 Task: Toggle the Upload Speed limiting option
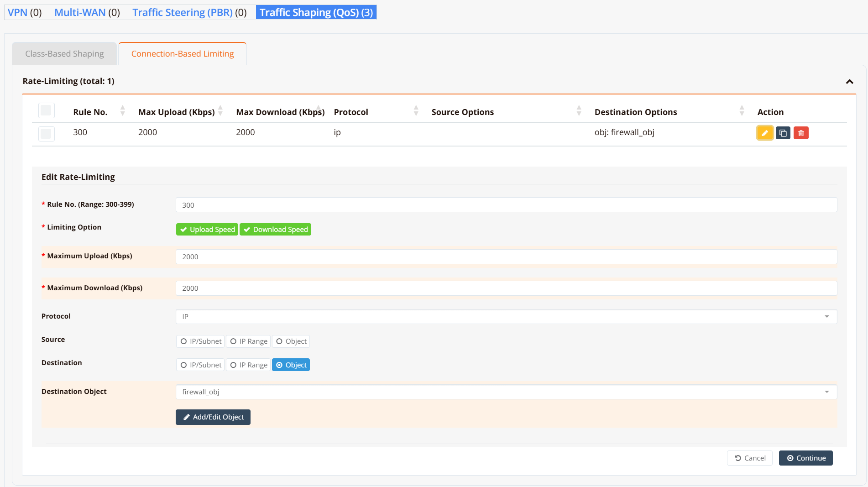tap(207, 230)
